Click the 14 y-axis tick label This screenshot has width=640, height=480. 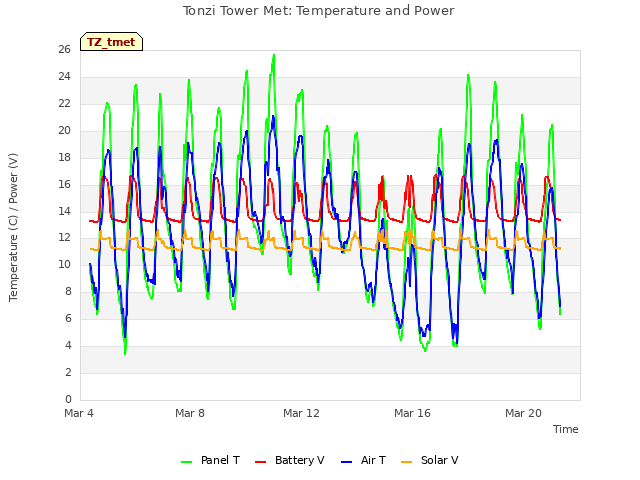point(64,211)
